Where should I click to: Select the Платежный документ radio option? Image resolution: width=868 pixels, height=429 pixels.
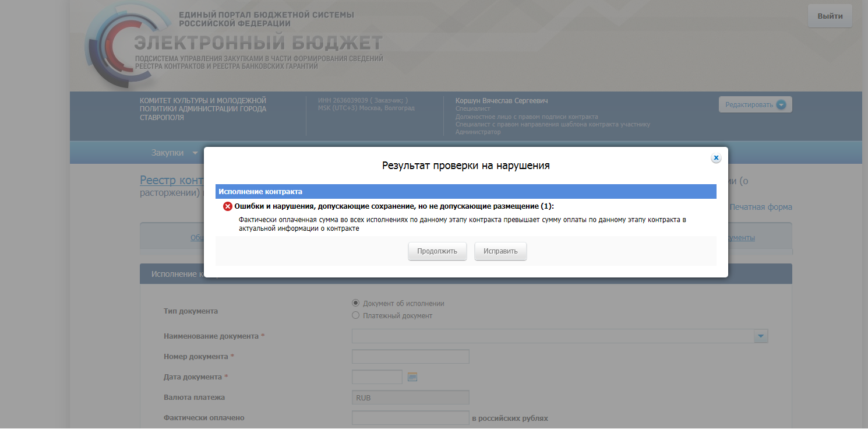click(356, 315)
